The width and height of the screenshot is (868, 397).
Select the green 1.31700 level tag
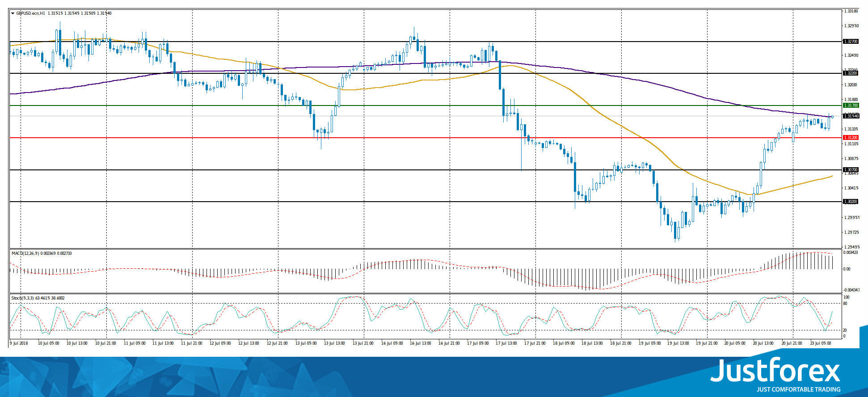point(851,106)
